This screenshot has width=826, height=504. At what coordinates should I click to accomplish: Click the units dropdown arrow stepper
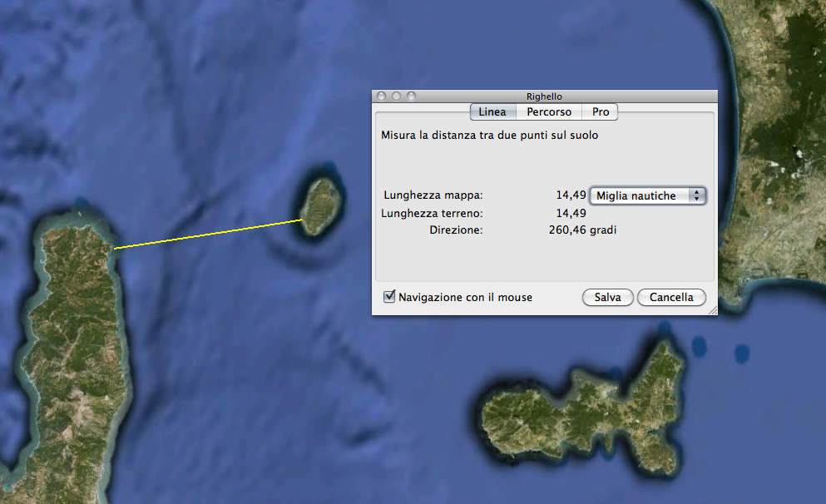tap(697, 195)
